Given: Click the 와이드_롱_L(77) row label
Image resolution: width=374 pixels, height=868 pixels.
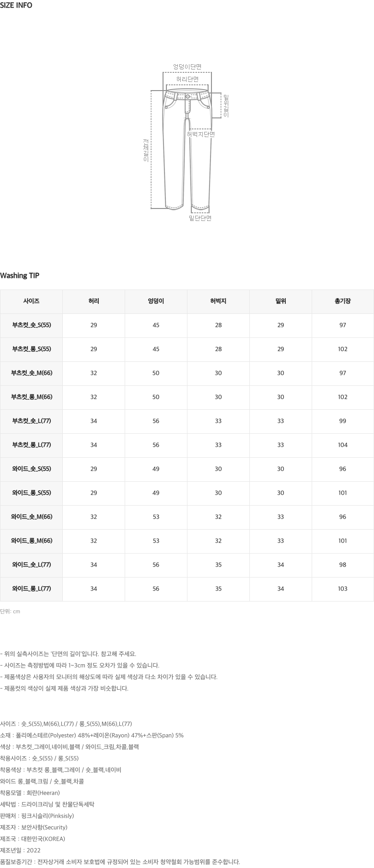Looking at the screenshot, I should tap(31, 589).
